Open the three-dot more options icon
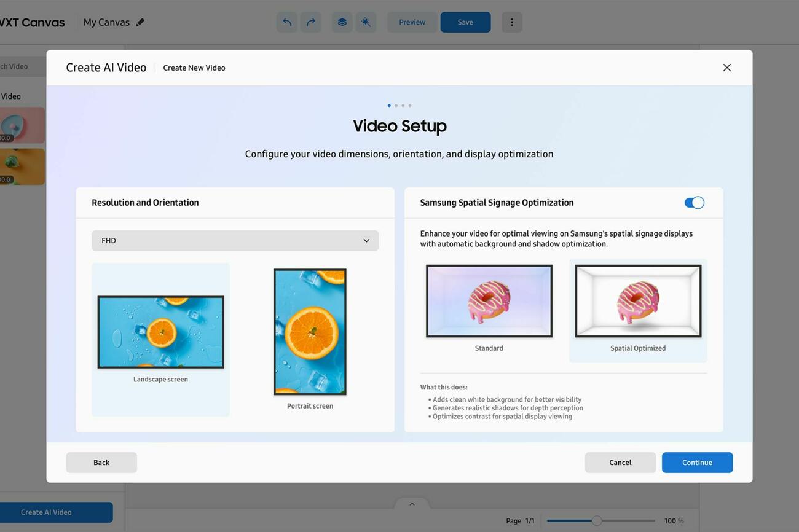This screenshot has height=532, width=799. [x=511, y=22]
